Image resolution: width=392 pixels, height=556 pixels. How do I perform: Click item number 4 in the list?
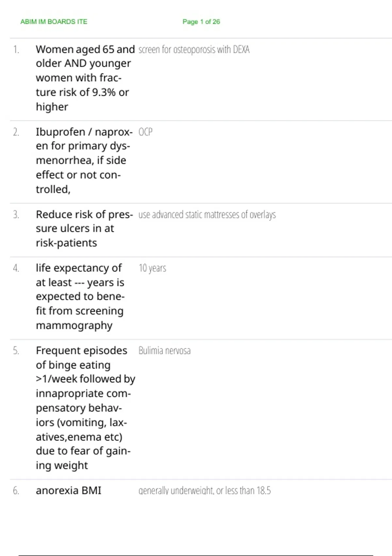(x=16, y=268)
